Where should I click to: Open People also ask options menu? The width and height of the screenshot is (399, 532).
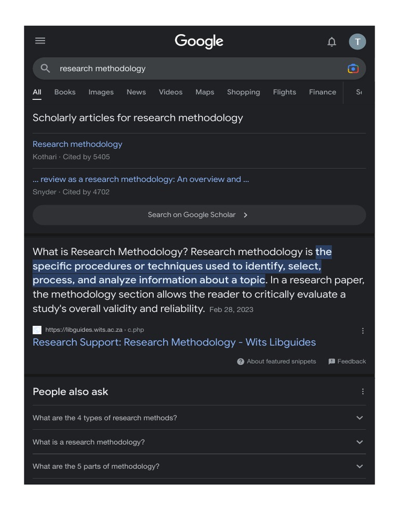point(363,392)
